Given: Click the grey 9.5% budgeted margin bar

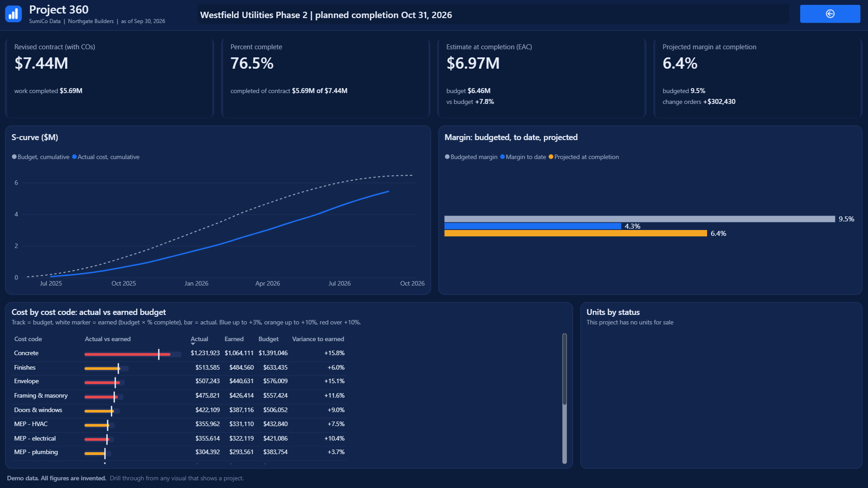Looking at the screenshot, I should (639, 219).
